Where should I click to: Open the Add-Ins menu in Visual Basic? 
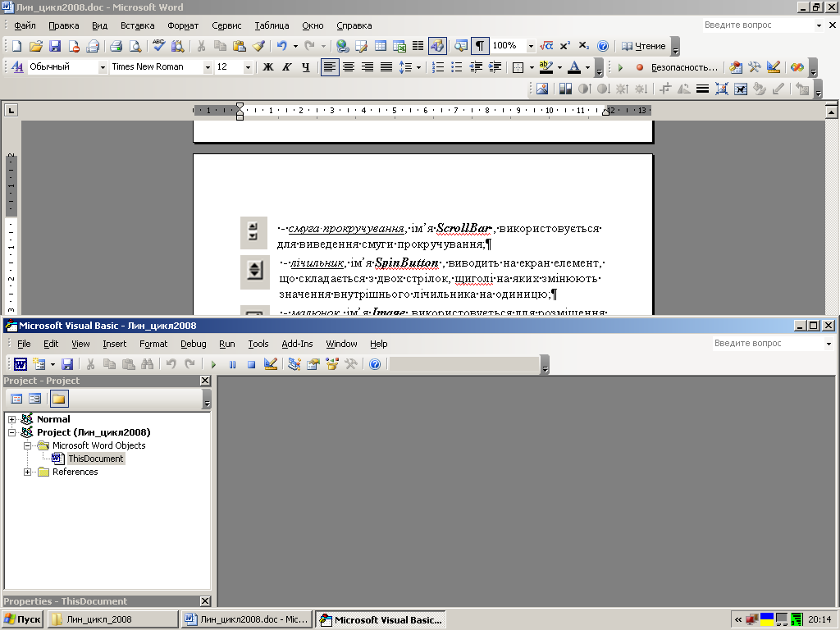click(x=297, y=344)
